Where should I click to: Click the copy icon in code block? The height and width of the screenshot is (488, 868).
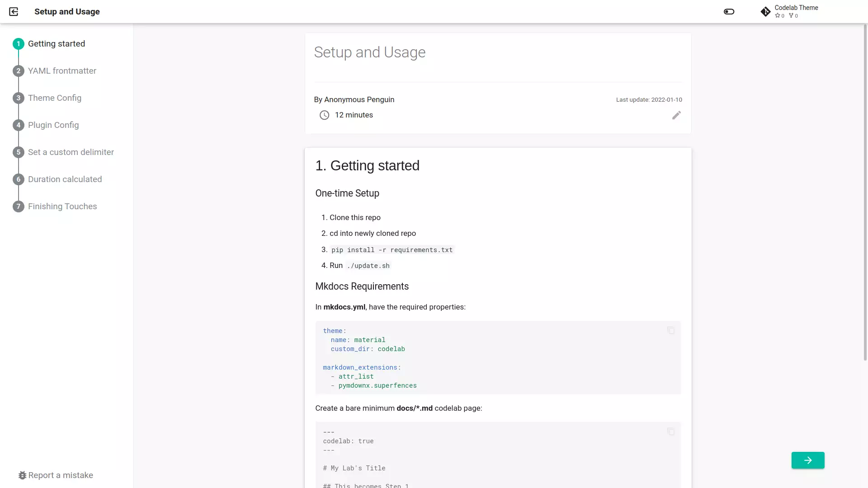(671, 330)
